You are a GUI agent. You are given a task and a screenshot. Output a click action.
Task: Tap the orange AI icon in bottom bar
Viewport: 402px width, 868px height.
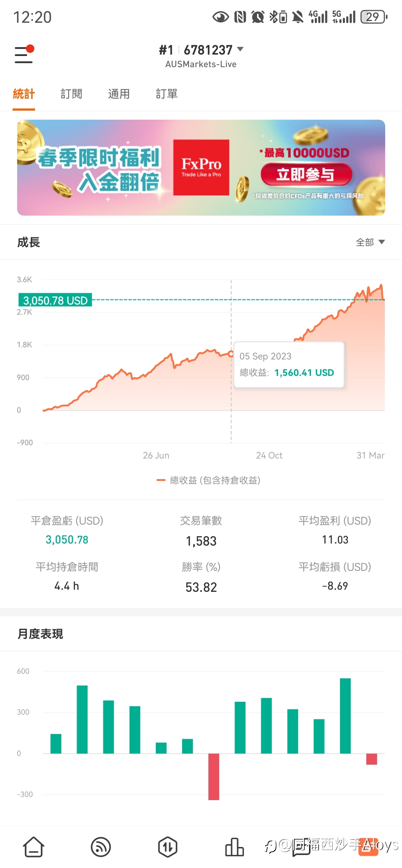(368, 847)
